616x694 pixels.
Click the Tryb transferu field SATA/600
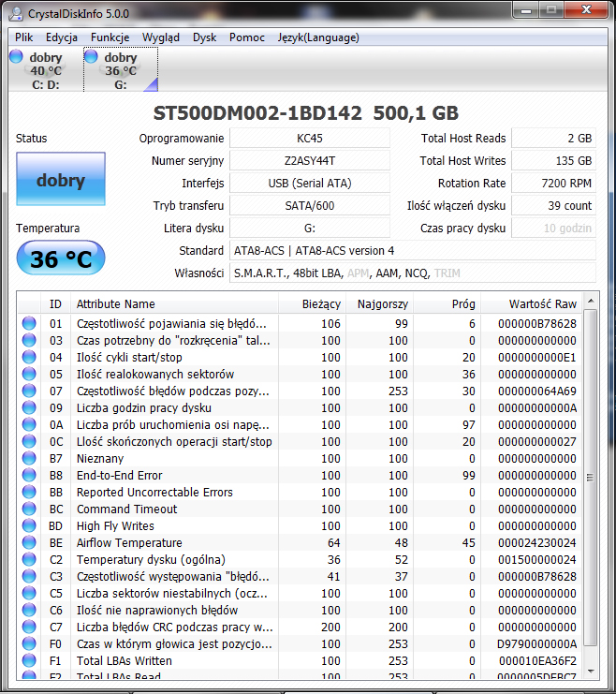tap(310, 206)
